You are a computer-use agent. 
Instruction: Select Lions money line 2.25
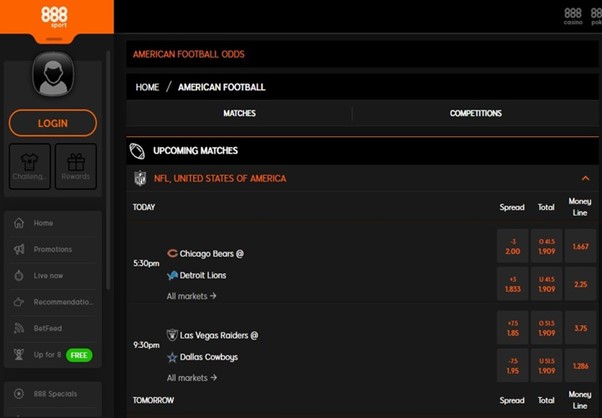[x=580, y=284]
